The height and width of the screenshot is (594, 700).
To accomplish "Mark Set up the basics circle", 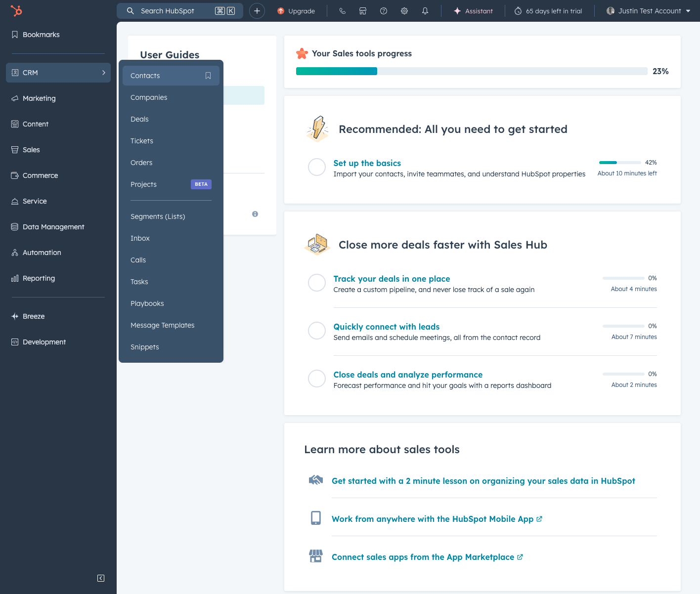I will 317,167.
